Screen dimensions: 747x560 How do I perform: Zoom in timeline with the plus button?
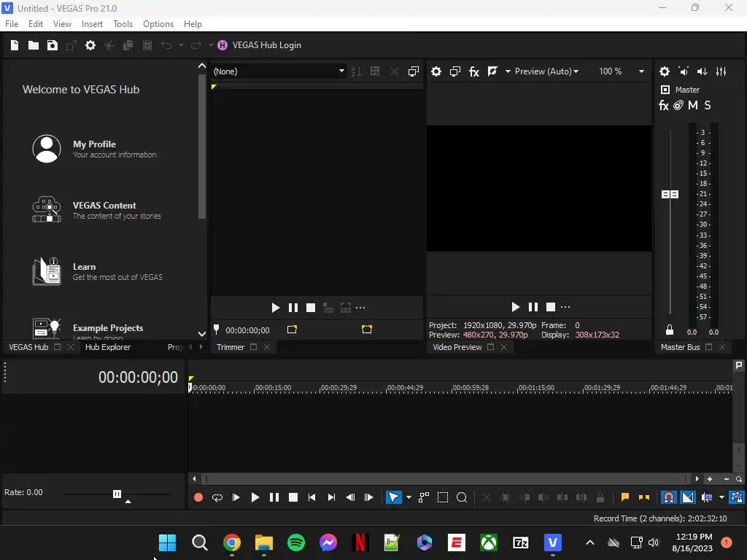[710, 479]
